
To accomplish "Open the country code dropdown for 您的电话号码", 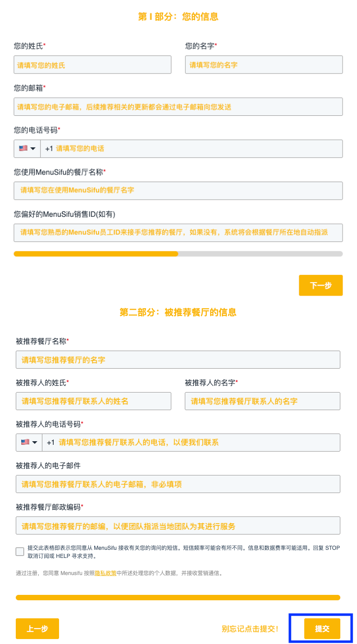I will [x=32, y=148].
